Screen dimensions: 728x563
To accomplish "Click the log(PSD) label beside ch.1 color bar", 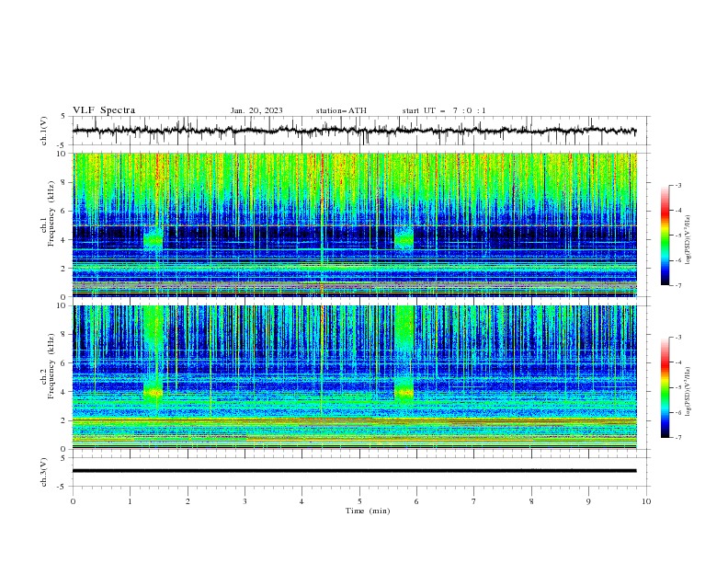I will click(688, 240).
